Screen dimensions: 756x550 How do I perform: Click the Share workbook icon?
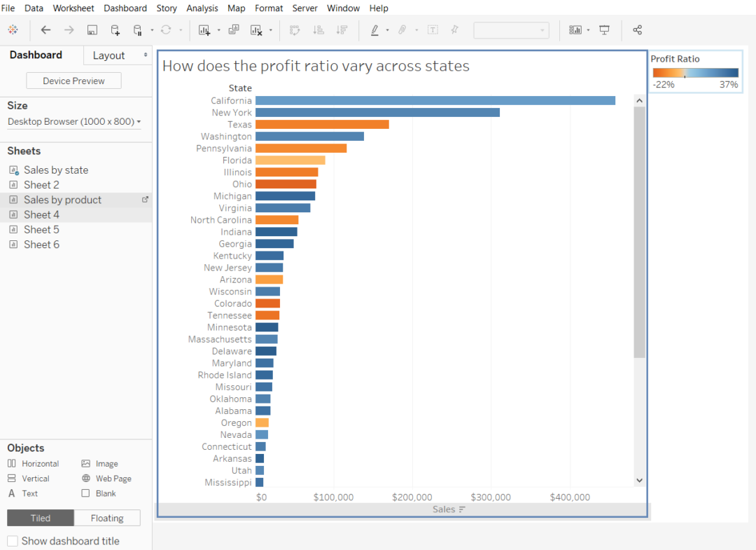637,30
